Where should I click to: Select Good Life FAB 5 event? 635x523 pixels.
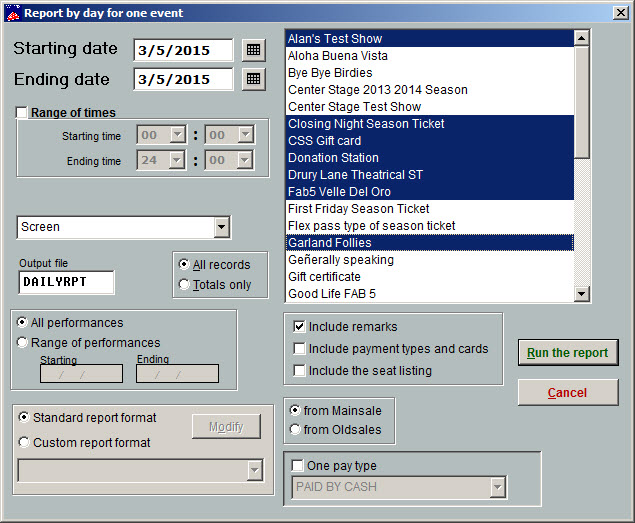pos(430,294)
